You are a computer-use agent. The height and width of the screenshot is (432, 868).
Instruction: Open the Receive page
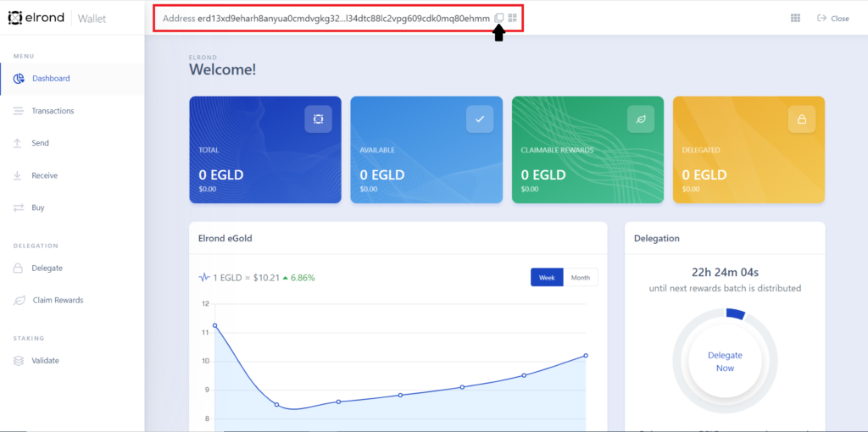(72, 175)
